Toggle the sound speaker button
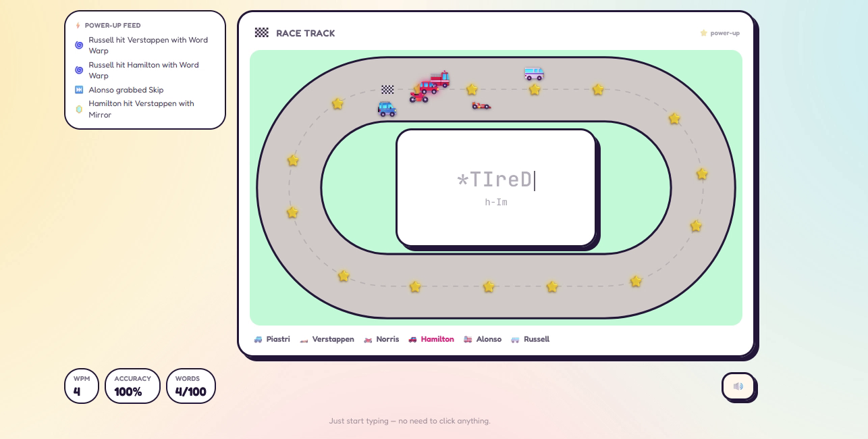868x439 pixels. (x=738, y=386)
